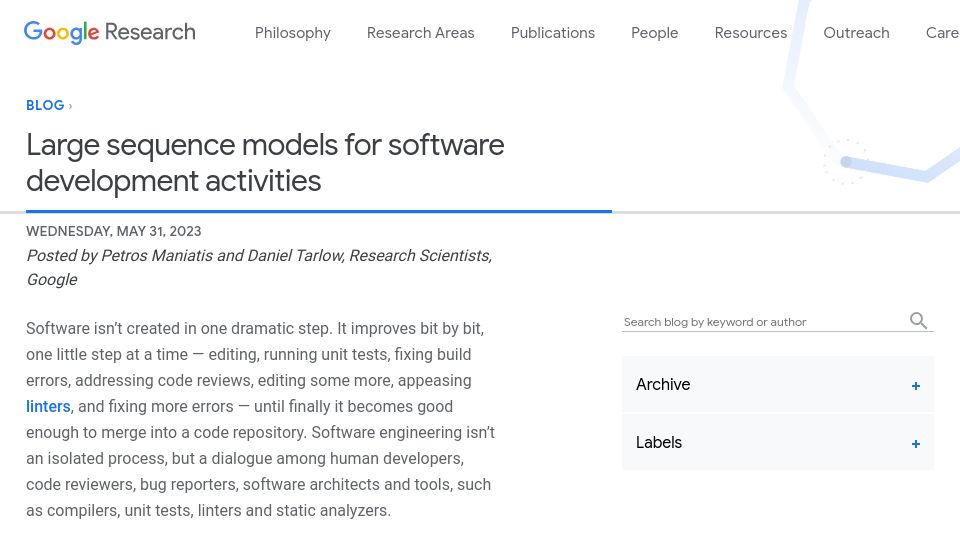Go to Publications page

[553, 33]
